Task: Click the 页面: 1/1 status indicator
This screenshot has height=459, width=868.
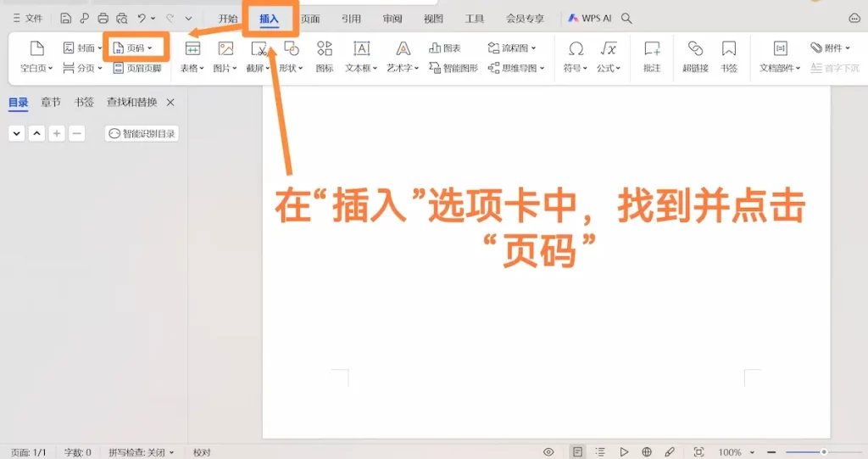Action: coord(28,452)
